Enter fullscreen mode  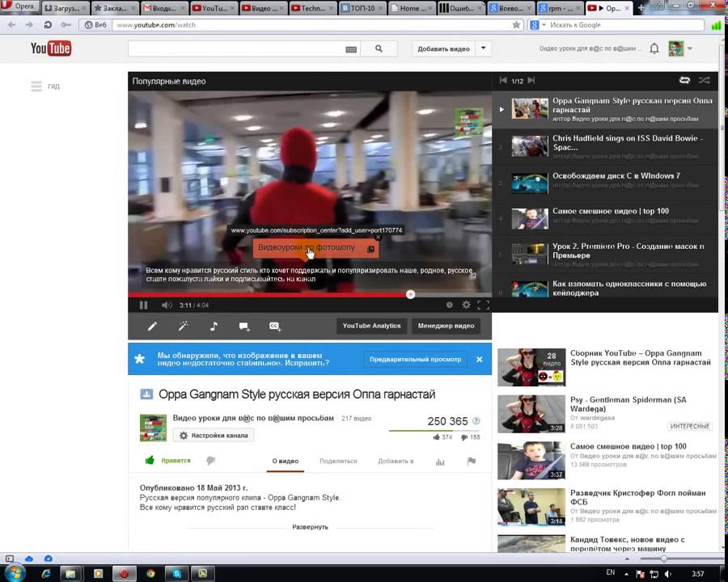click(483, 305)
